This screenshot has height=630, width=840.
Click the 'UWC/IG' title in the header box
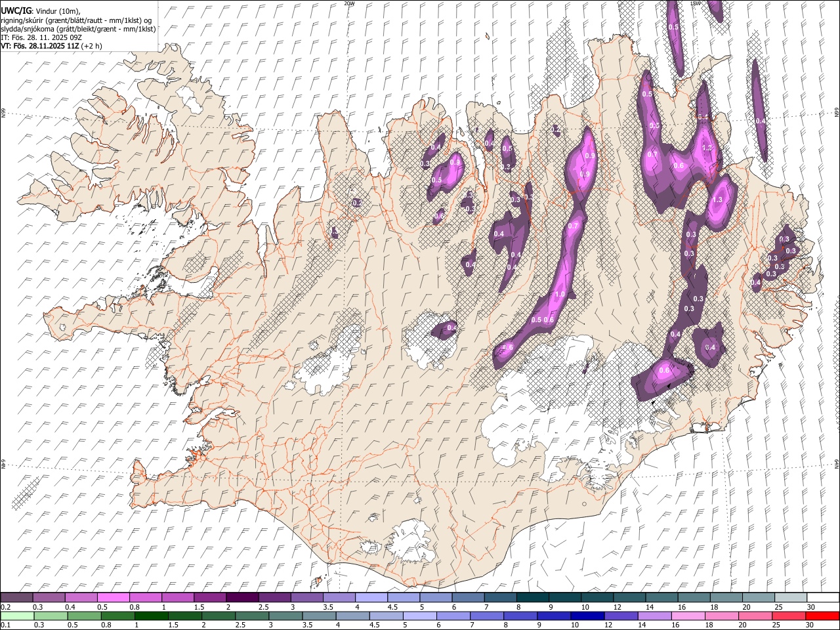pos(16,10)
